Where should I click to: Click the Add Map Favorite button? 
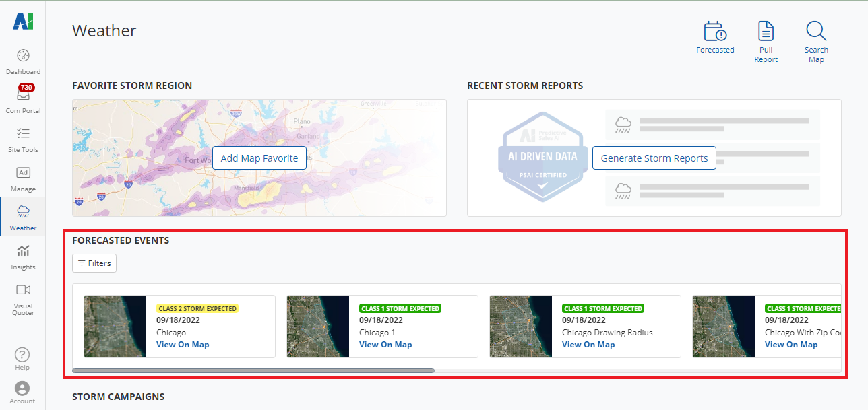(259, 158)
